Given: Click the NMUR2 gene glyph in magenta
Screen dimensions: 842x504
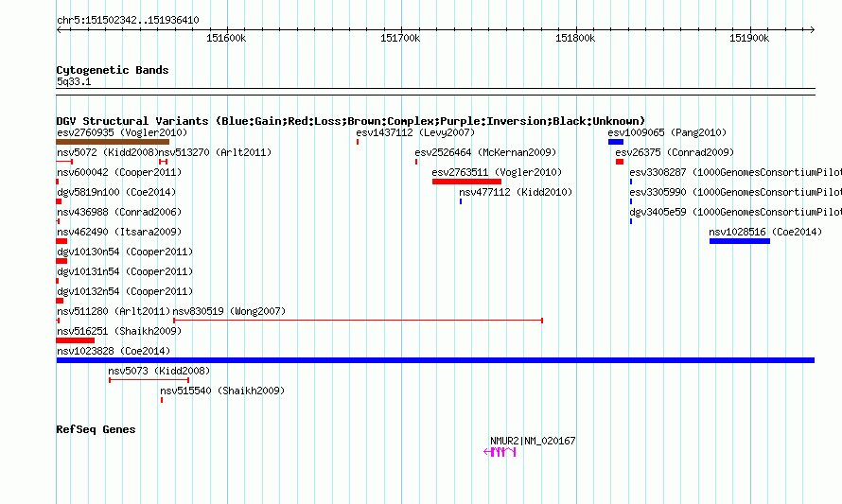Looking at the screenshot, I should (500, 453).
